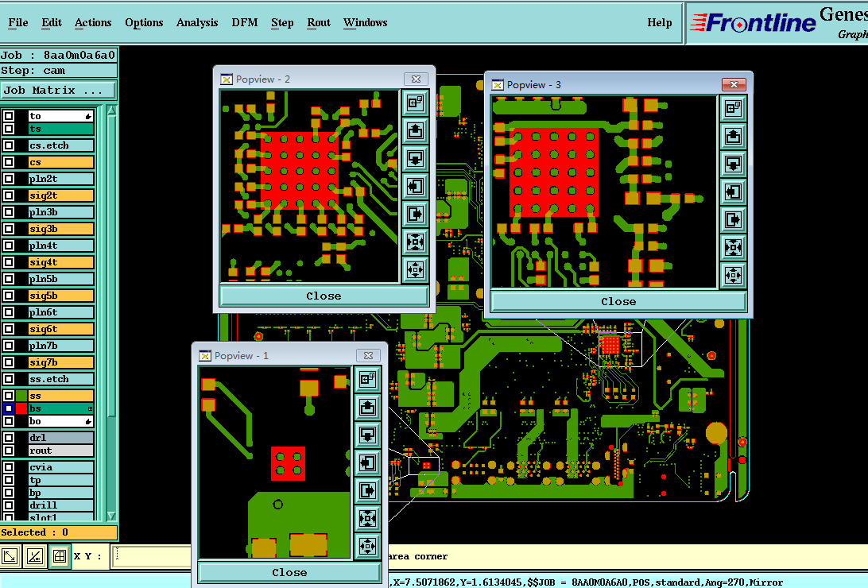Select the cvia layer name

(61, 467)
